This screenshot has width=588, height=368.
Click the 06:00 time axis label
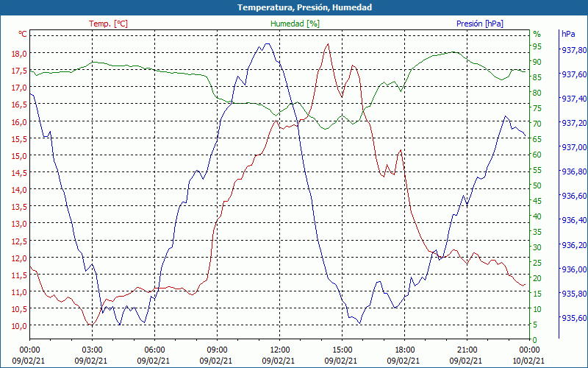154,350
